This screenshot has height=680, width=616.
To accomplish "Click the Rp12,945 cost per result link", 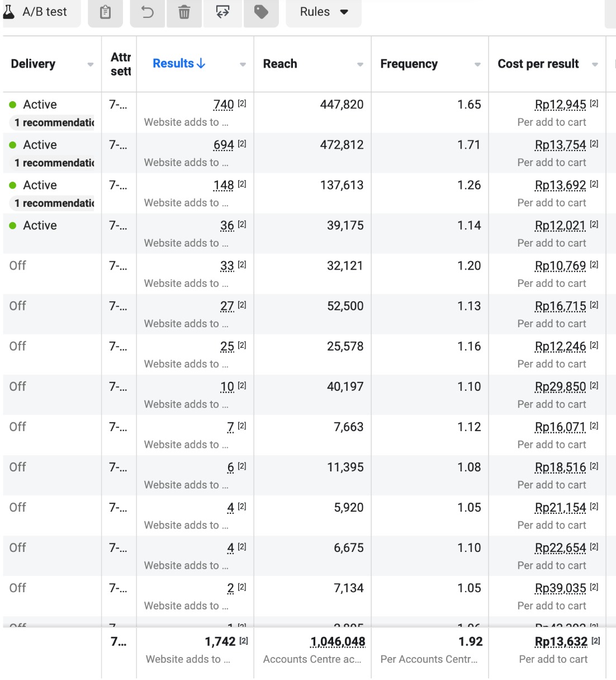I will coord(560,104).
